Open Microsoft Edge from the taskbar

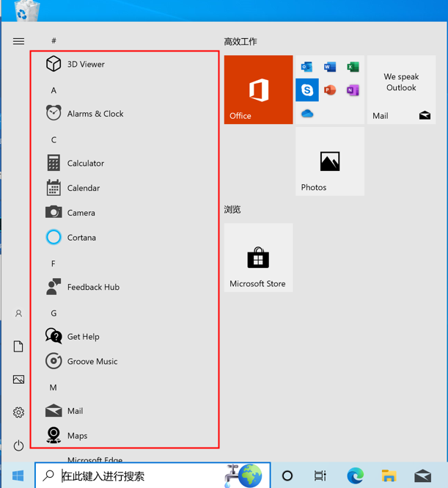[x=355, y=476]
